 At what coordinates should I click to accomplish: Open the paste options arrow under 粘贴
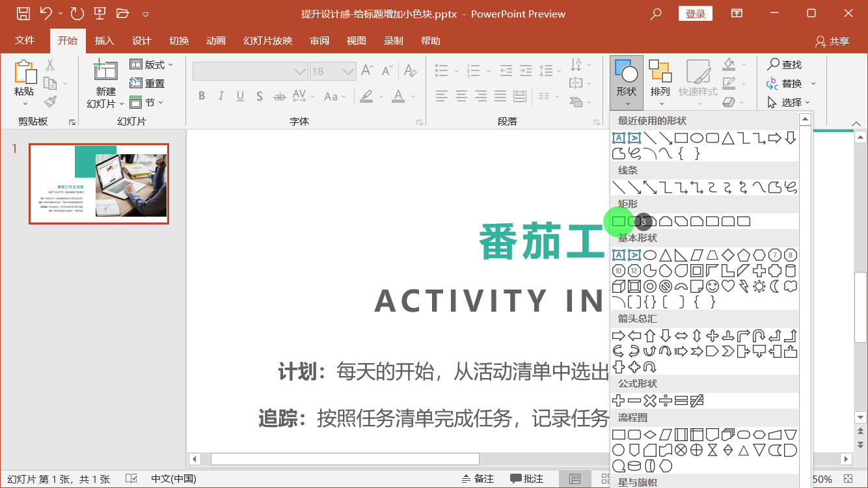pyautogui.click(x=25, y=103)
